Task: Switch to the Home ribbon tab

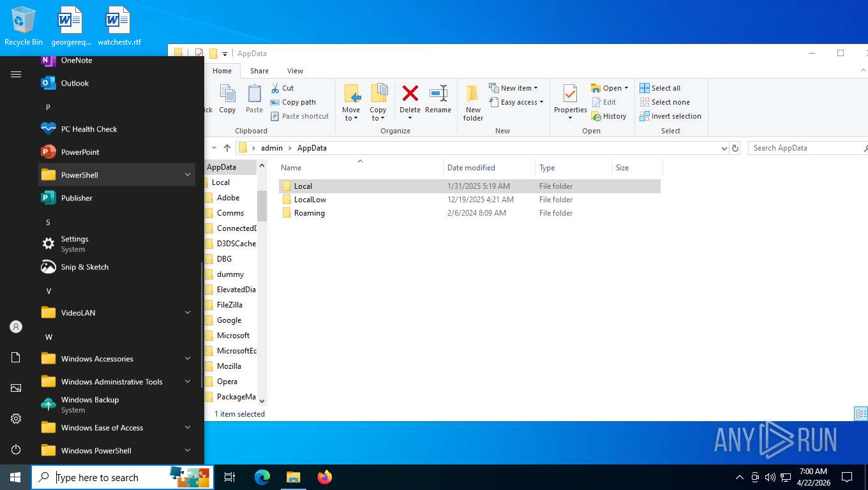Action: [222, 71]
